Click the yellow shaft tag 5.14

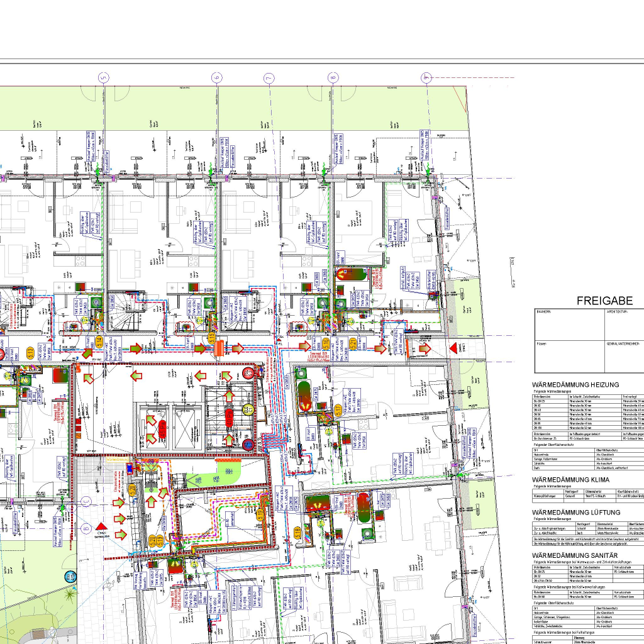click(x=99, y=343)
